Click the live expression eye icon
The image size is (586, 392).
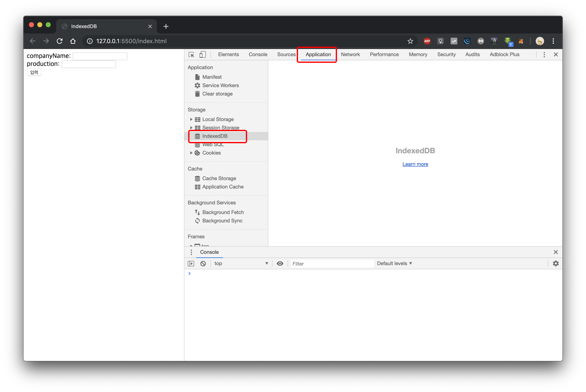(280, 263)
